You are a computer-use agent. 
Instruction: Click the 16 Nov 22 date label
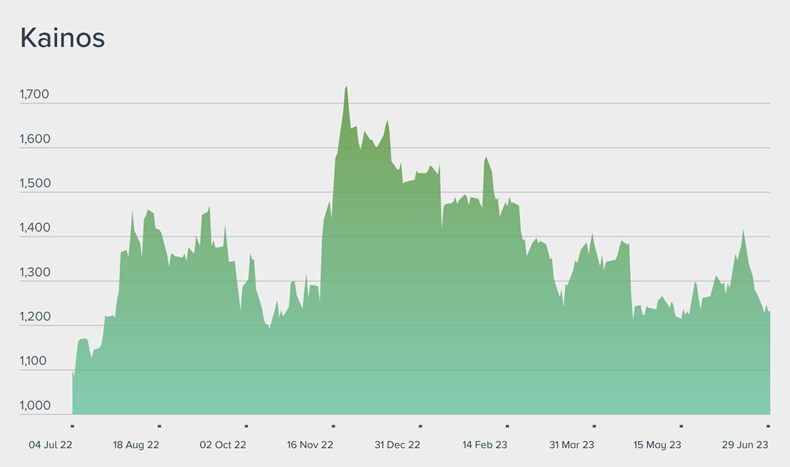pyautogui.click(x=310, y=445)
